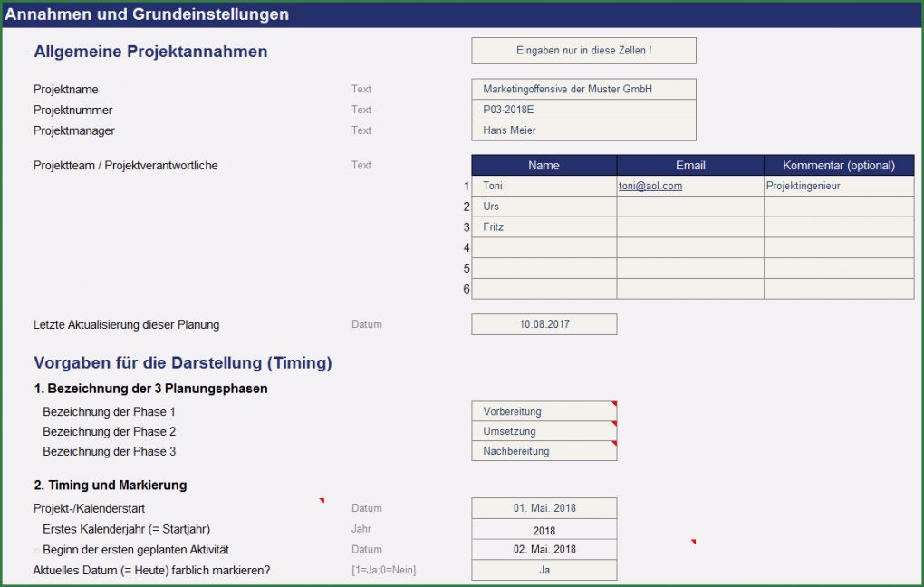Select the Projektnummer cell P03-2018E
This screenshot has height=587, width=924.
[583, 110]
